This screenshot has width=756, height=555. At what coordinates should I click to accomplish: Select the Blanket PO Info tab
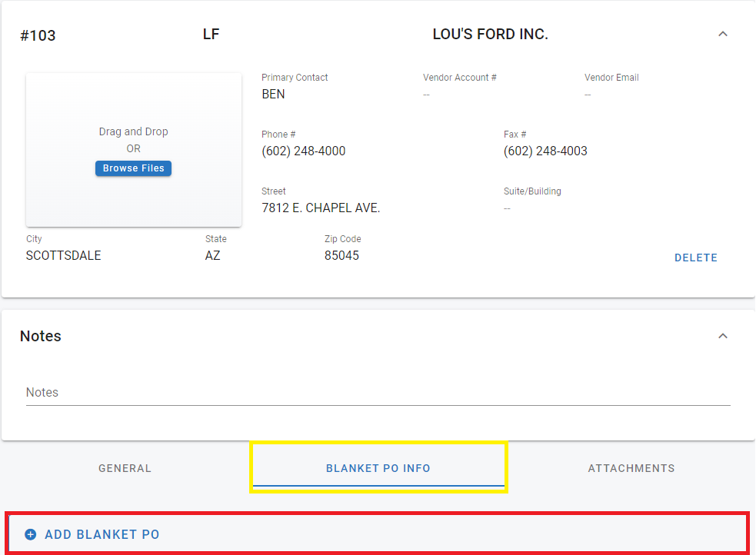tap(378, 468)
